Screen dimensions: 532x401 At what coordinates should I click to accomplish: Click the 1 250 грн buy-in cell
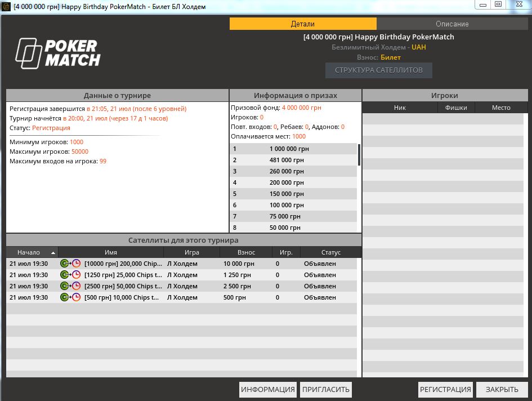(237, 275)
